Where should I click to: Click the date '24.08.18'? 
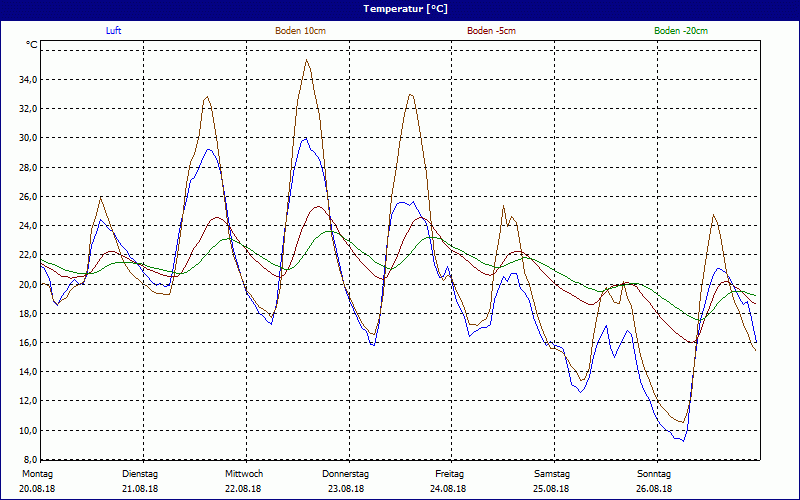(448, 489)
